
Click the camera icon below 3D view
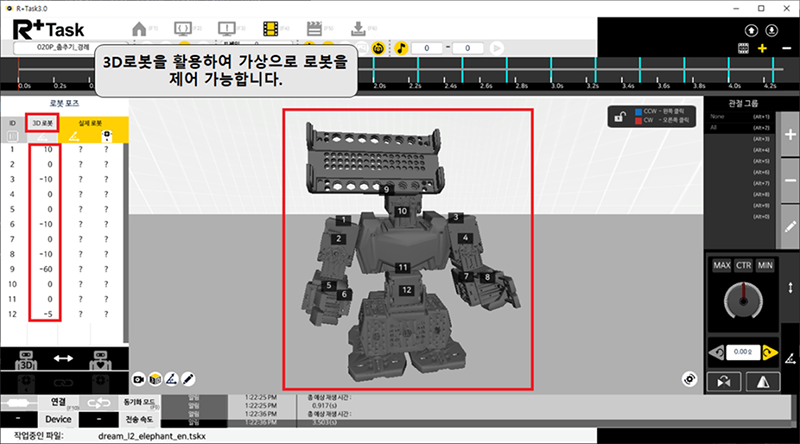(140, 379)
